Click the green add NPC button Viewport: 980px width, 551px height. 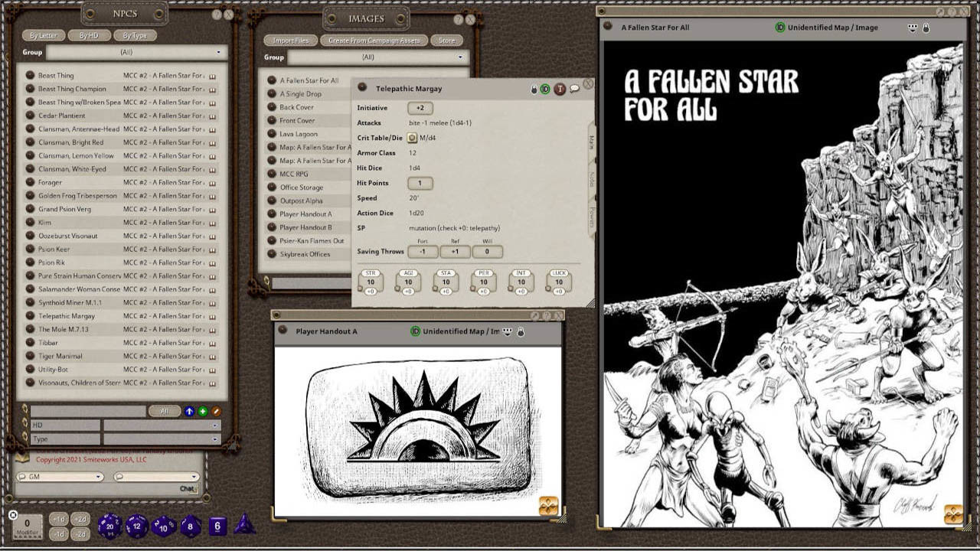[x=203, y=412]
